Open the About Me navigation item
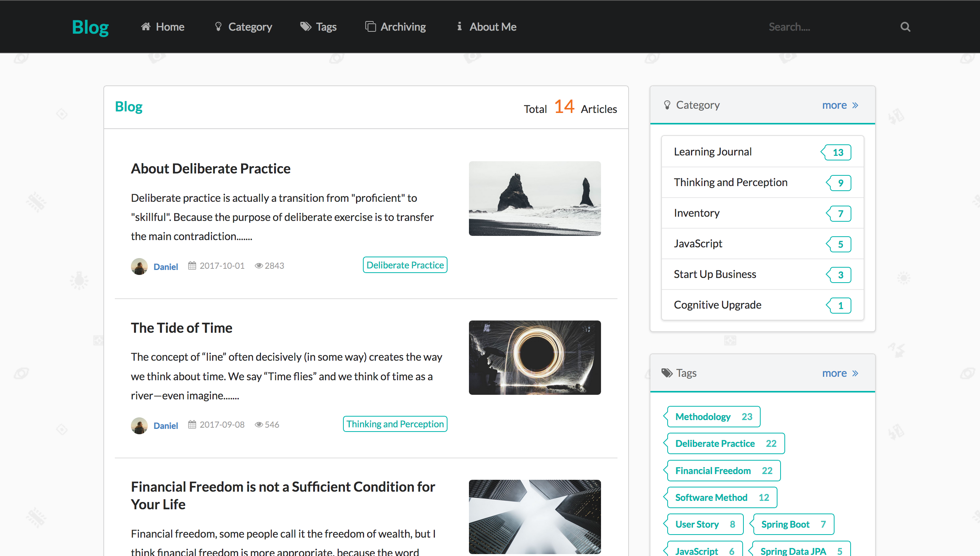Image resolution: width=980 pixels, height=556 pixels. pyautogui.click(x=487, y=27)
